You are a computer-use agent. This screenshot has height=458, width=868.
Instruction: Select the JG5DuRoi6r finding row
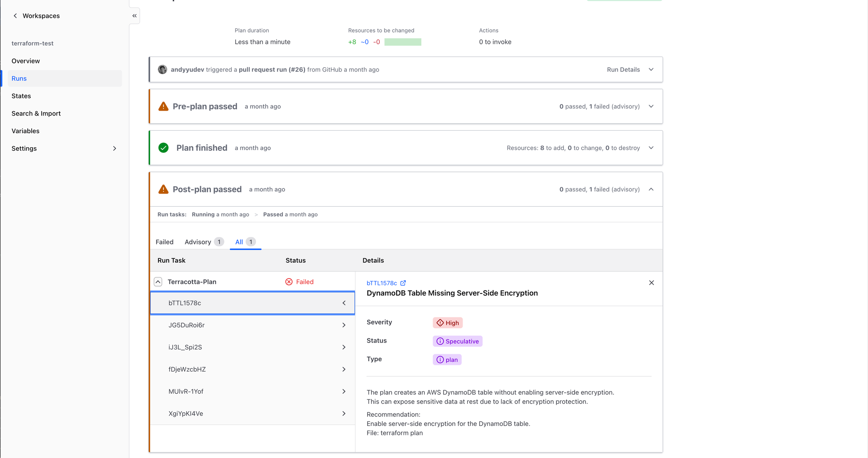(x=252, y=325)
